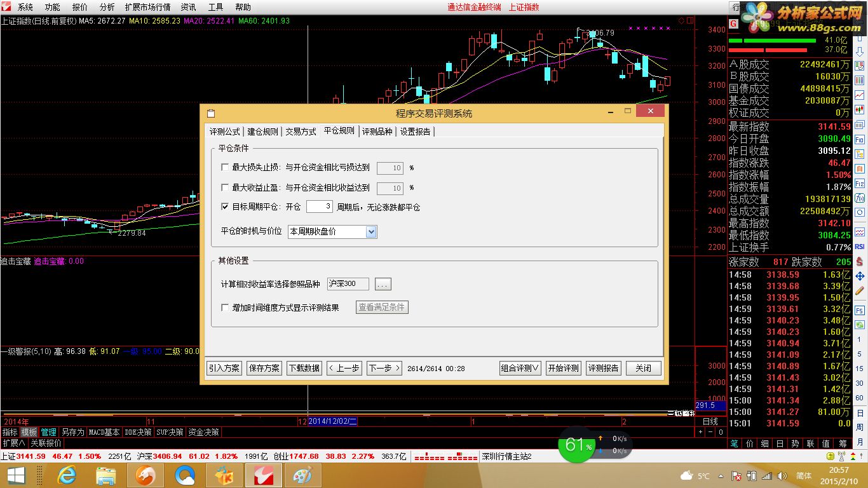Open File Explorer from taskbar

tap(105, 475)
